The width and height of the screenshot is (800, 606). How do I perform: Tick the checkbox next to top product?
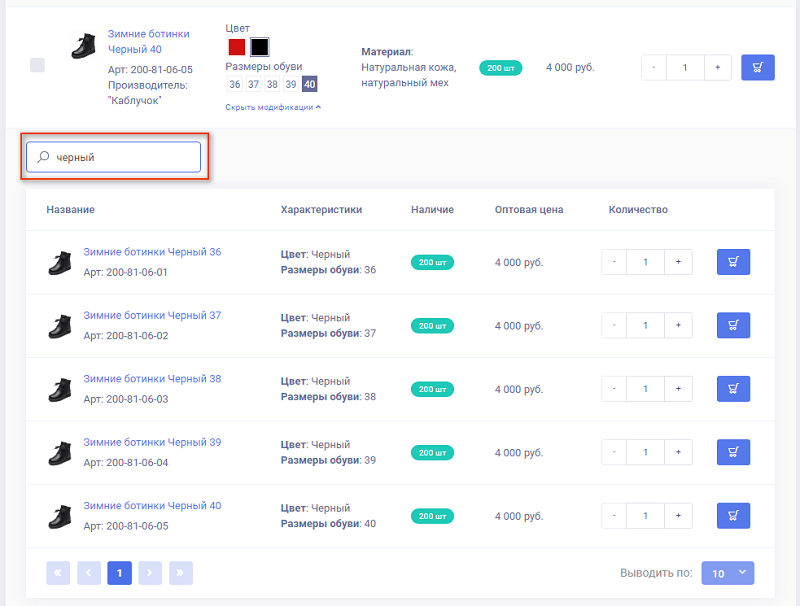37,65
